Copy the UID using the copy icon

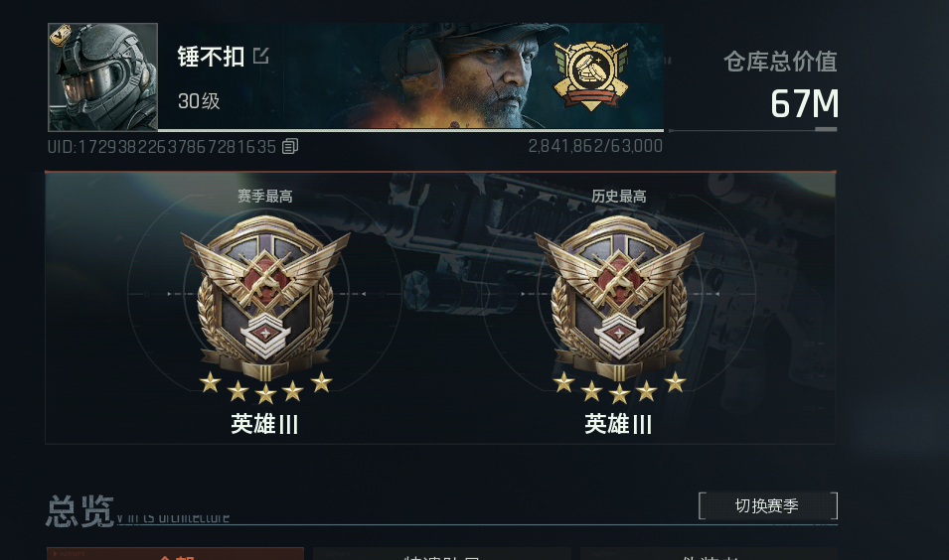290,146
